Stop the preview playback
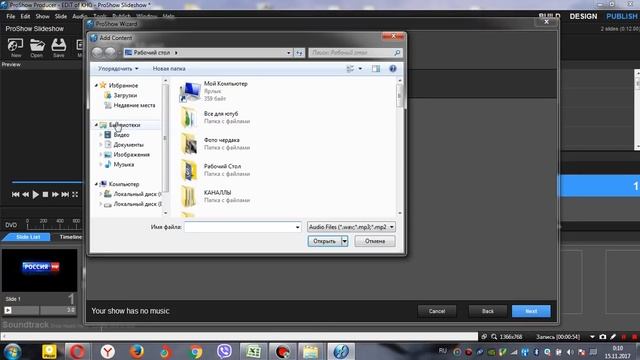The width and height of the screenshot is (640, 360). [45, 195]
